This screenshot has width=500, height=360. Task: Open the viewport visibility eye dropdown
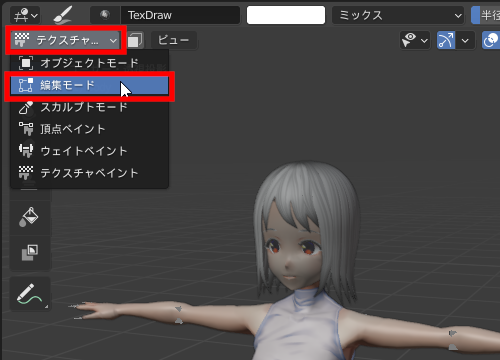pos(415,40)
